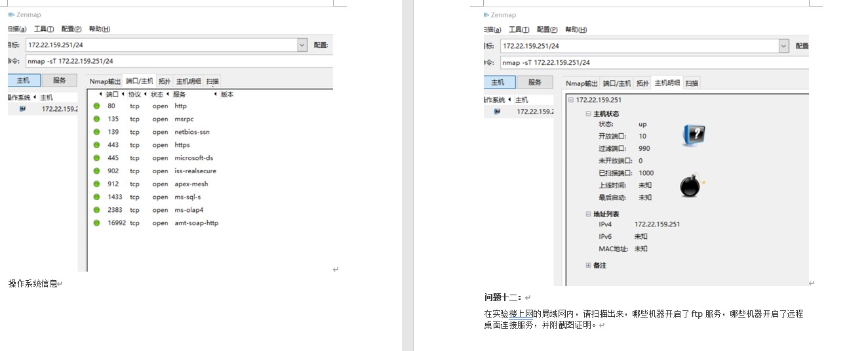Sort by 状态 column header
Screen dimensions: 868x351
coord(157,94)
